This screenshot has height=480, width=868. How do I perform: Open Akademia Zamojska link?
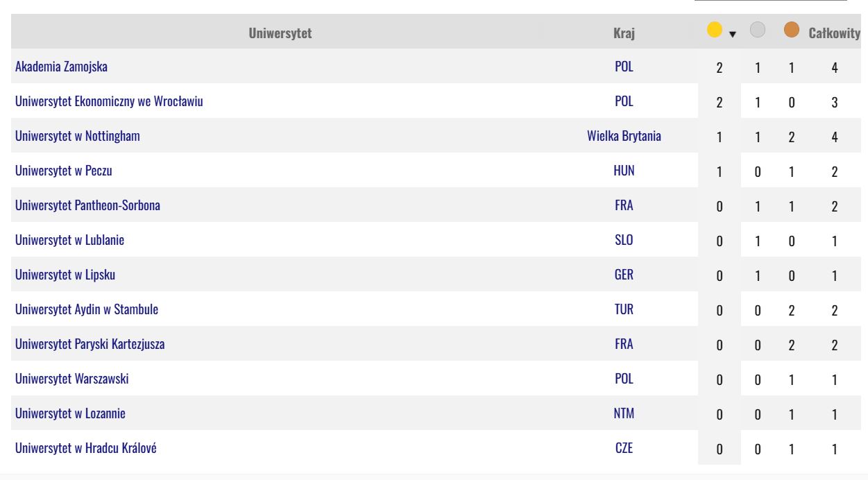coord(61,67)
